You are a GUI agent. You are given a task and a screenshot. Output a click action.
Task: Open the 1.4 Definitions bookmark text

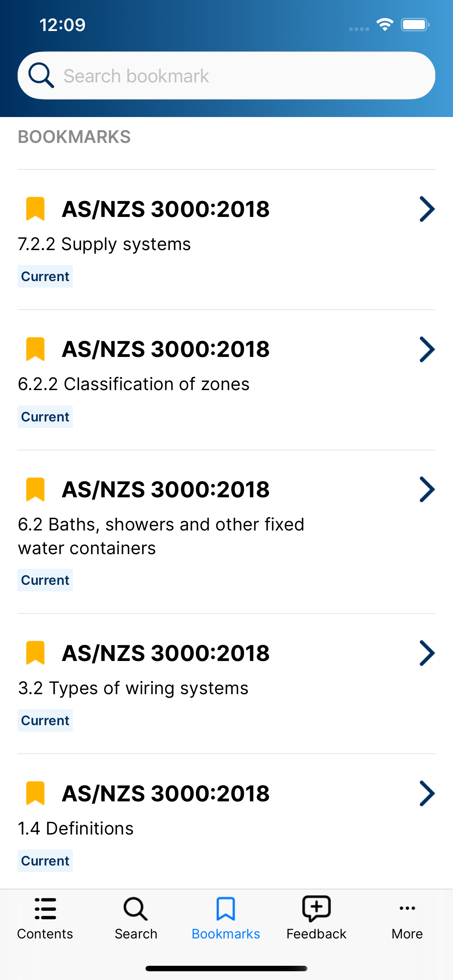pyautogui.click(x=76, y=828)
